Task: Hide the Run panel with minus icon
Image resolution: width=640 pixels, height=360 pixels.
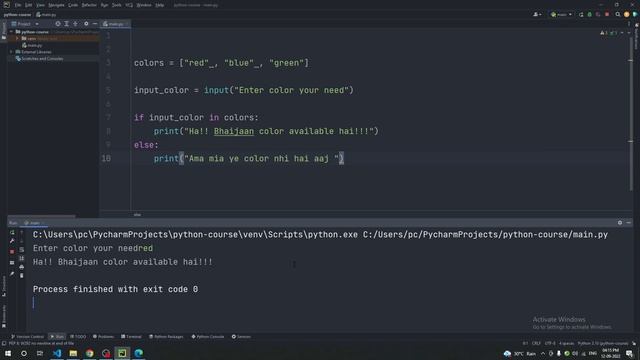Action: click(x=629, y=223)
